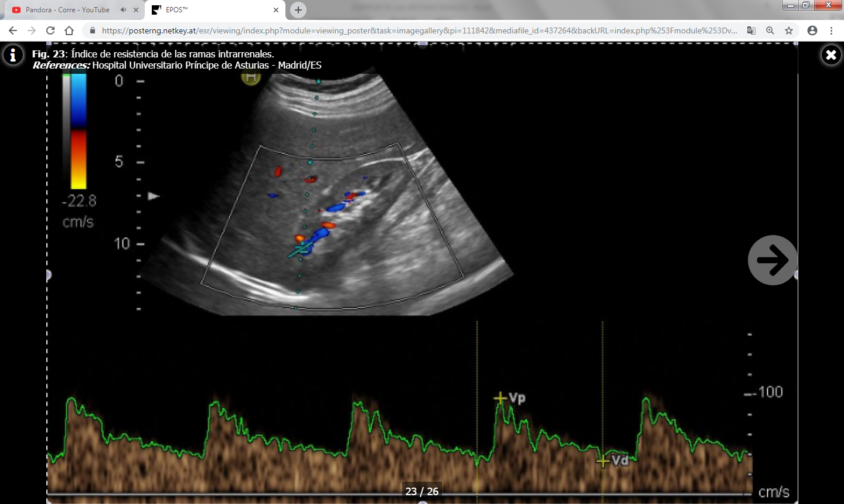The width and height of the screenshot is (844, 504).
Task: Mute the Pandora YouTube tab audio
Action: (x=123, y=10)
